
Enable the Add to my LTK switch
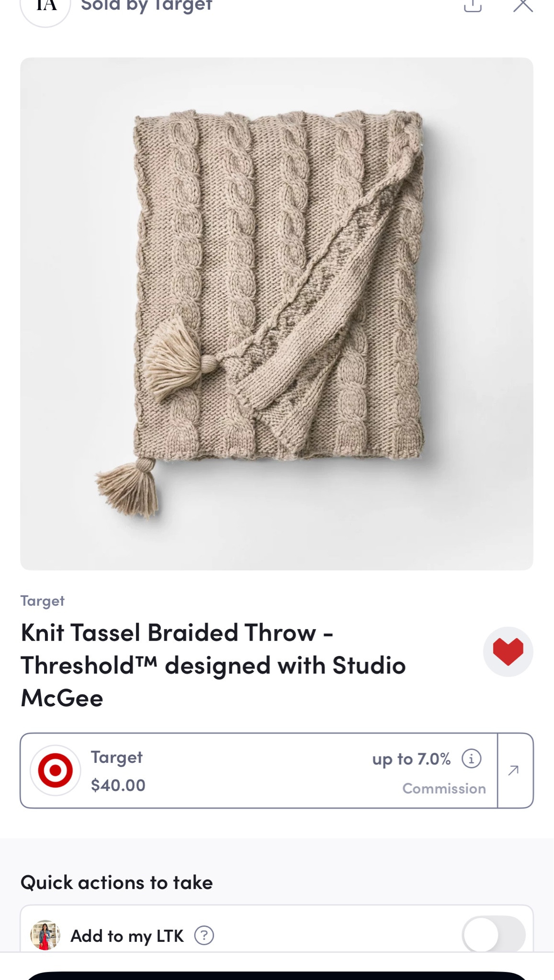click(493, 935)
